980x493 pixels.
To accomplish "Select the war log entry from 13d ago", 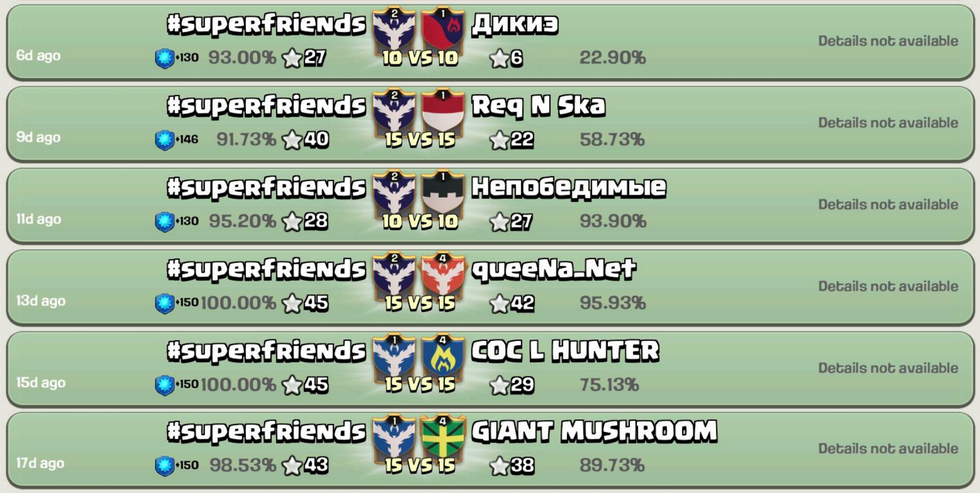I will 490,287.
